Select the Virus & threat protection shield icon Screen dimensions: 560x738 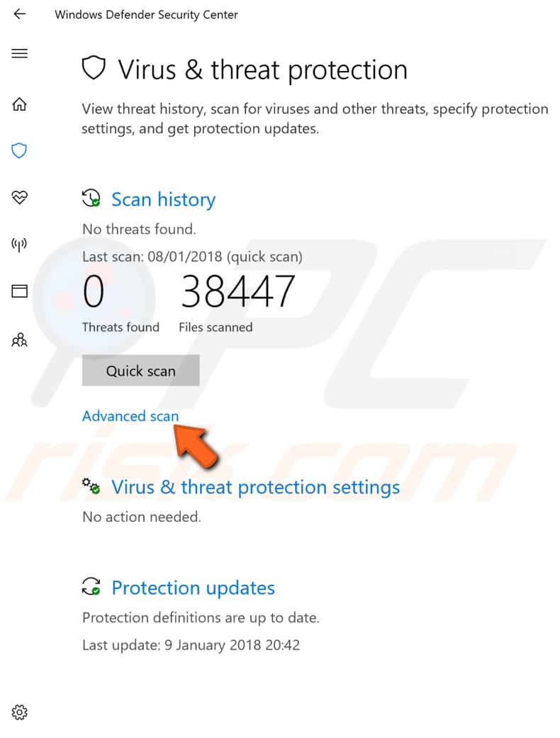18,151
